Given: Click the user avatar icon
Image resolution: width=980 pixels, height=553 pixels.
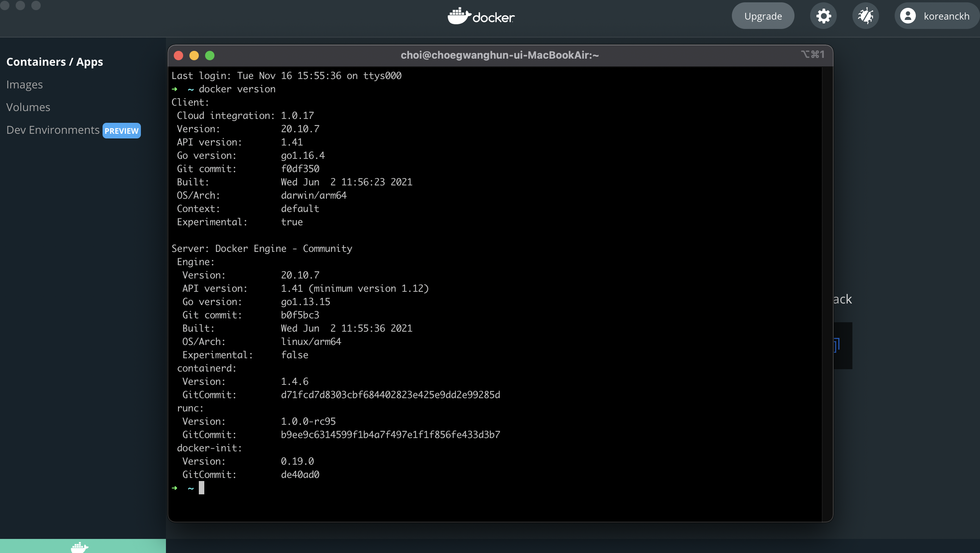Looking at the screenshot, I should point(908,16).
